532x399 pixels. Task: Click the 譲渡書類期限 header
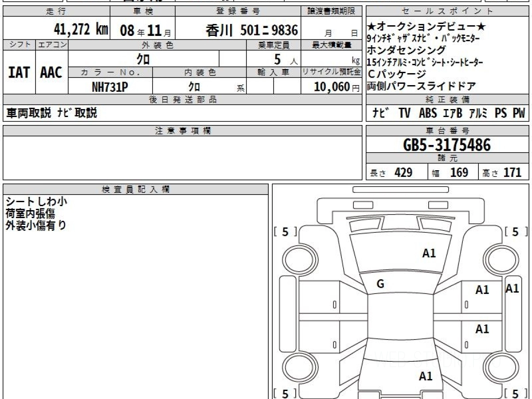tap(332, 12)
